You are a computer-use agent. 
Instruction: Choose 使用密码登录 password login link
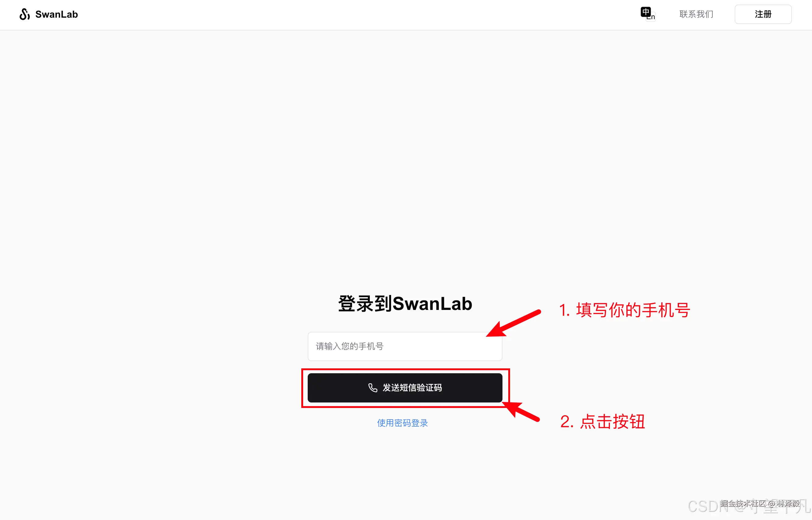[402, 423]
